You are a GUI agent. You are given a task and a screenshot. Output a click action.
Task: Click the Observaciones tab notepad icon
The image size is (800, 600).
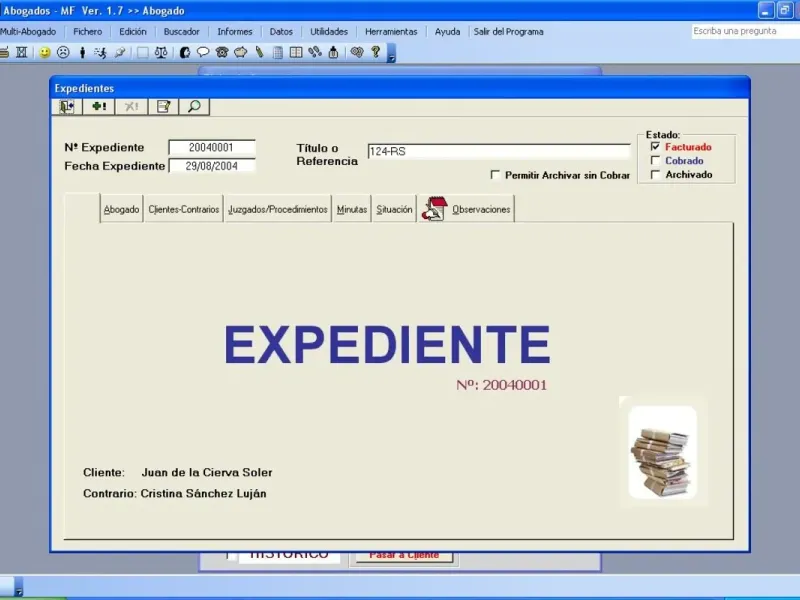(434, 209)
